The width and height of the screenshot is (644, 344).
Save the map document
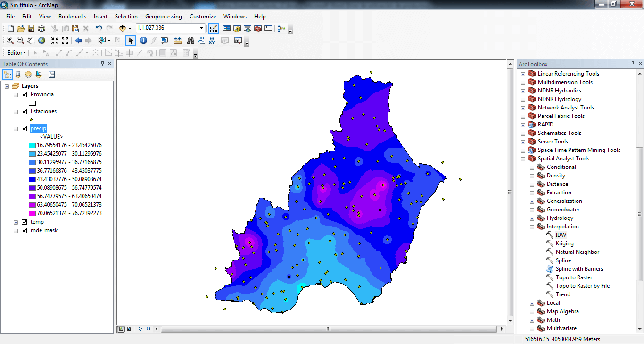coord(31,28)
